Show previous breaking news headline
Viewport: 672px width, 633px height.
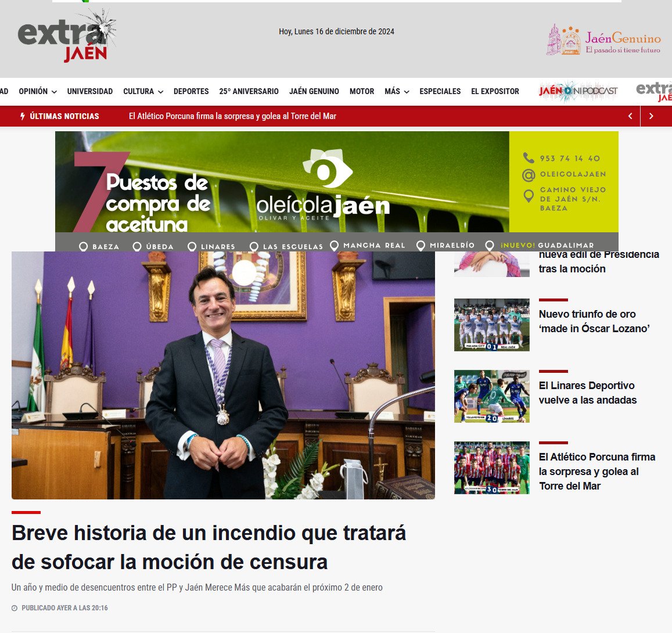630,116
